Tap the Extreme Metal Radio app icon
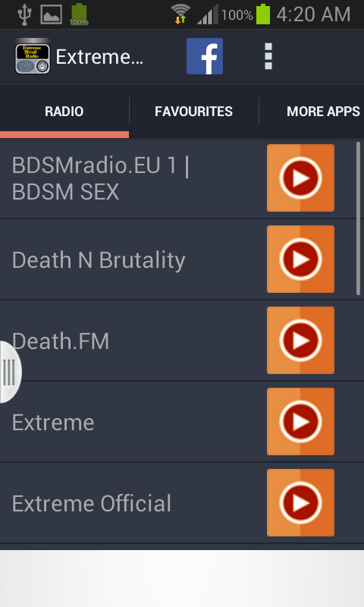This screenshot has height=607, width=364. (33, 56)
